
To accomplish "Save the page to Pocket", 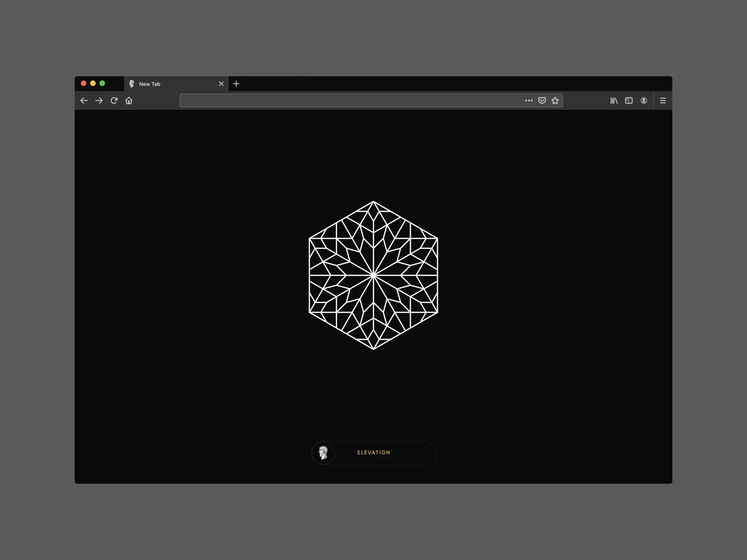I will 542,100.
